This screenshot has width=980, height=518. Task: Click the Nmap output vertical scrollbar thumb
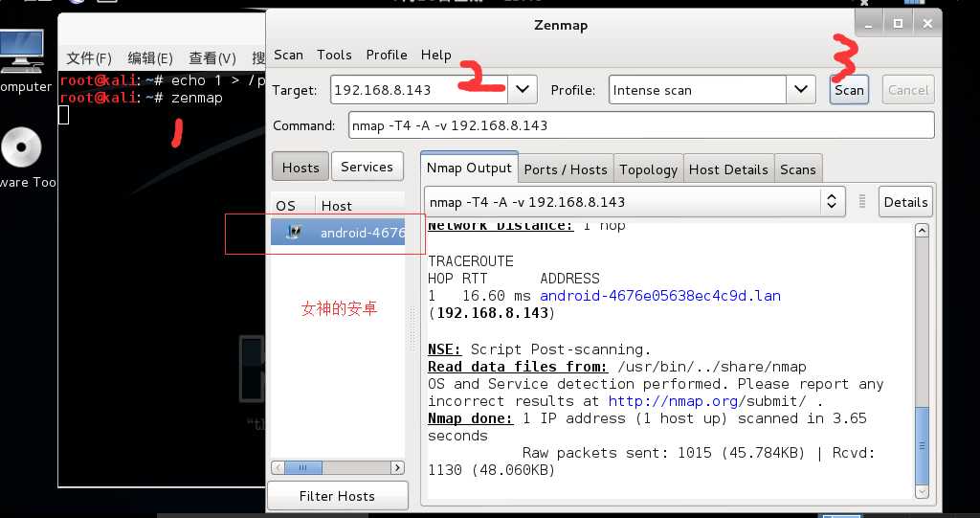tap(922, 445)
